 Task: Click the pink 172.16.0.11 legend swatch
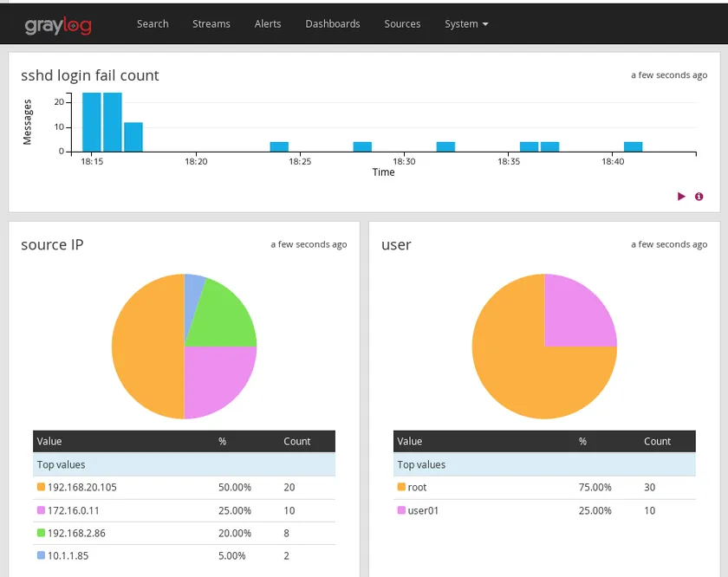(41, 510)
